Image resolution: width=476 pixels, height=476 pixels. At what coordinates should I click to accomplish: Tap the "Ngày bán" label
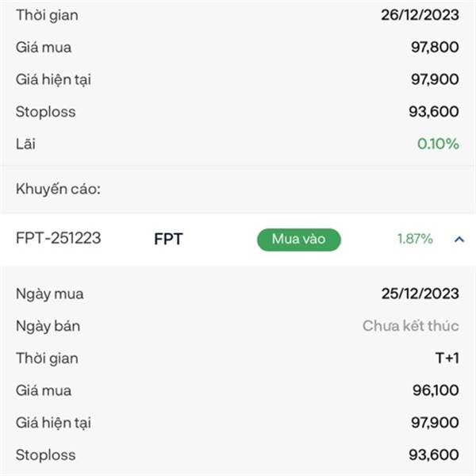[48, 326]
